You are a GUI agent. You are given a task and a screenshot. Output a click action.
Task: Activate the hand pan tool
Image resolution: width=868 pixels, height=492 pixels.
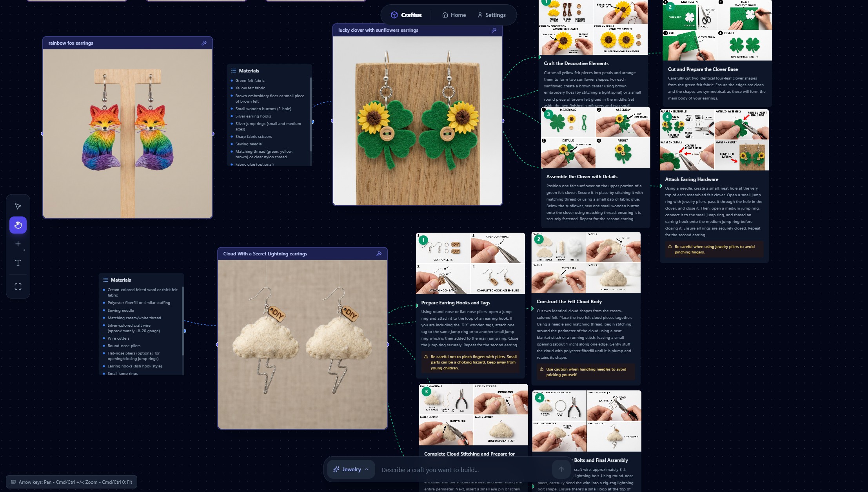(x=18, y=225)
